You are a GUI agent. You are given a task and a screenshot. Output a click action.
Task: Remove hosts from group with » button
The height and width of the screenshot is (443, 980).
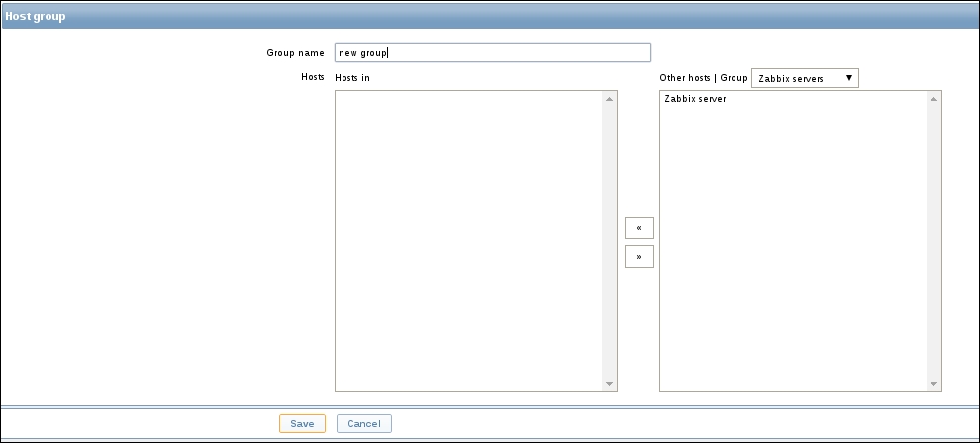[639, 257]
